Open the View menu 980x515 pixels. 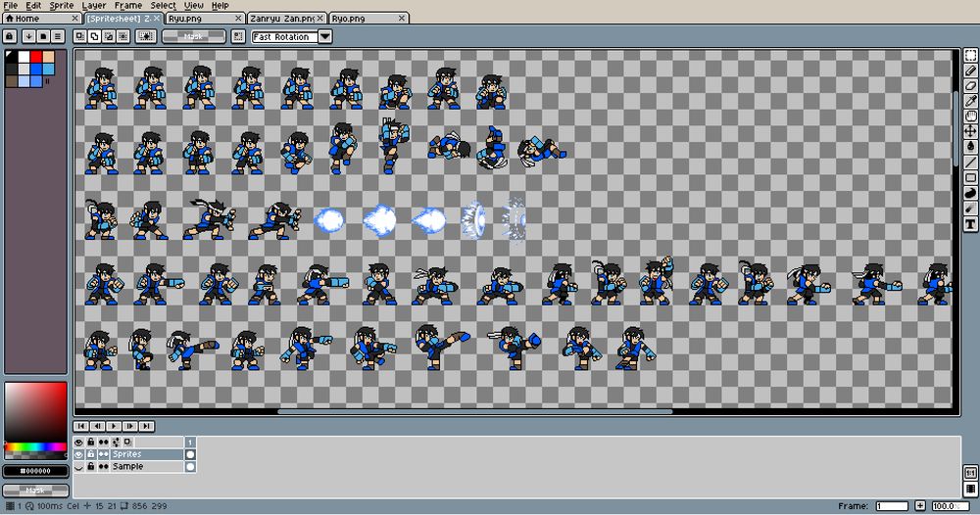[194, 5]
